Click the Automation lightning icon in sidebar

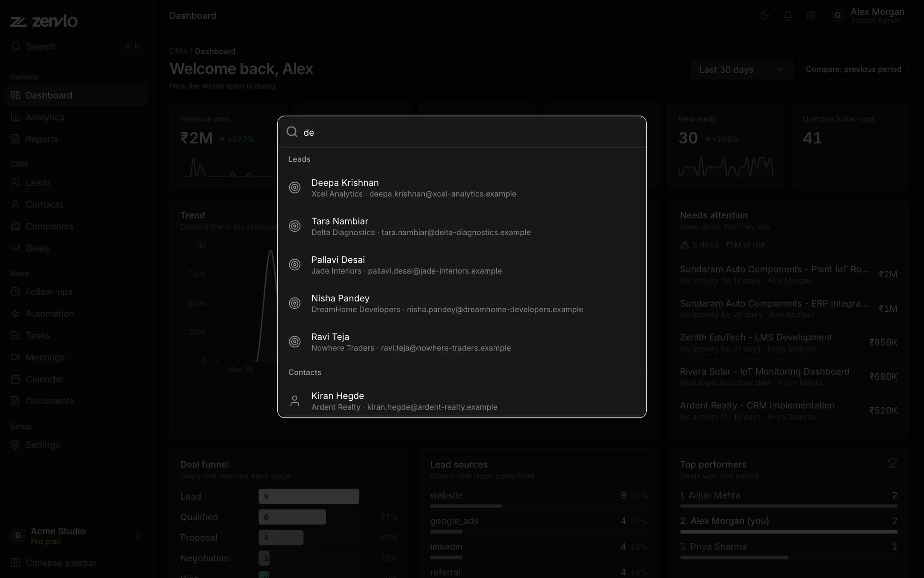click(x=15, y=313)
